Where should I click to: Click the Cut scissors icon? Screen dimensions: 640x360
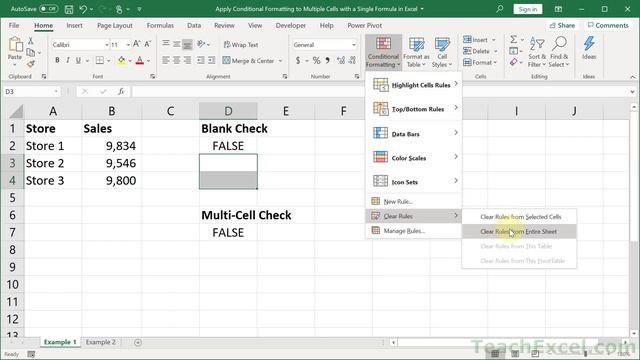pos(31,41)
